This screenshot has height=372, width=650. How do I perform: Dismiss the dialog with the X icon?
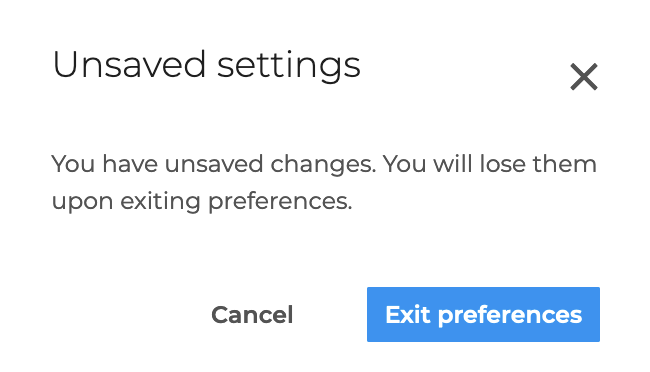pos(584,77)
